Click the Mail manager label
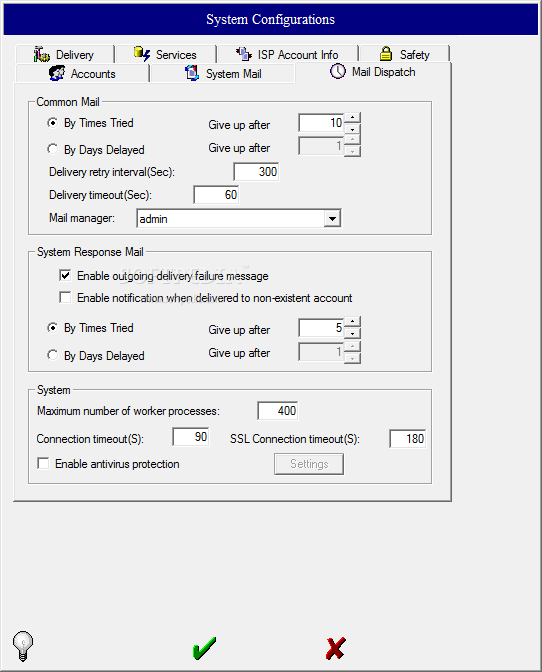 point(82,218)
